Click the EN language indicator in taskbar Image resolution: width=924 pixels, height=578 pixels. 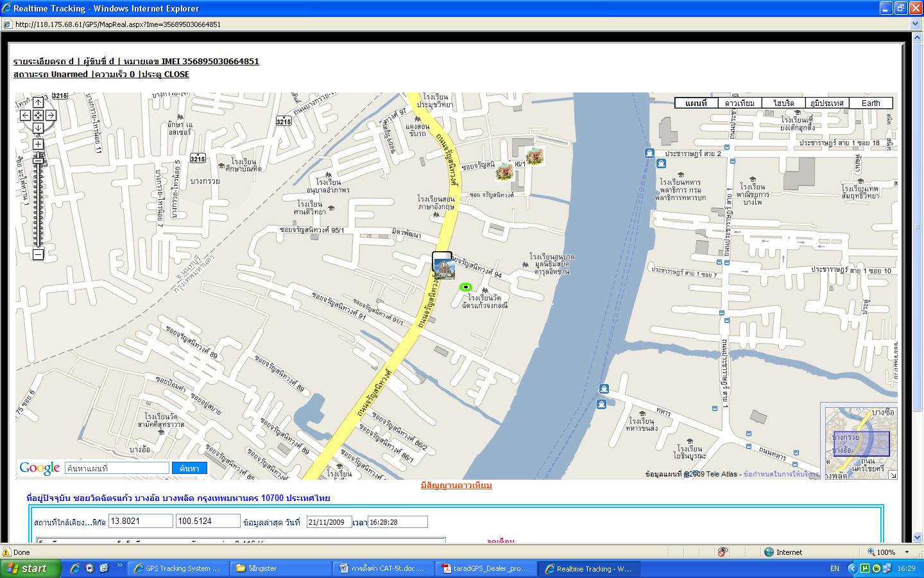pos(834,568)
